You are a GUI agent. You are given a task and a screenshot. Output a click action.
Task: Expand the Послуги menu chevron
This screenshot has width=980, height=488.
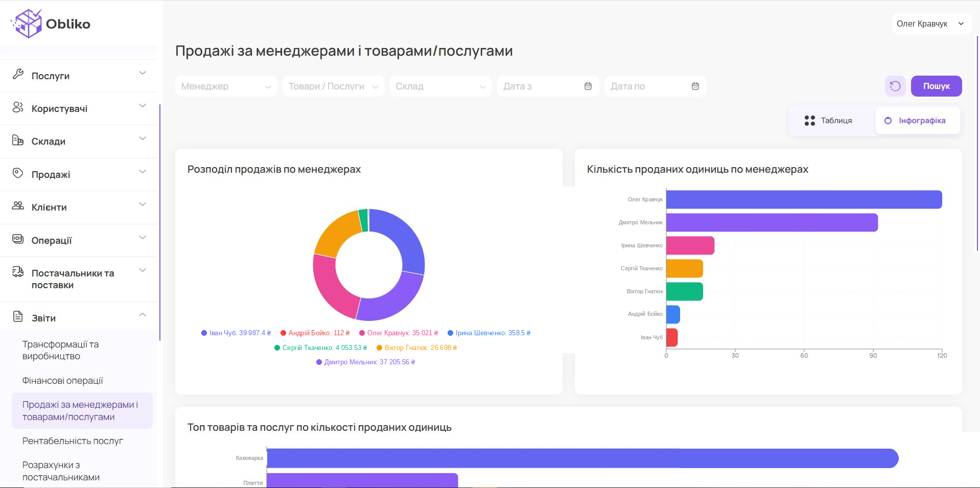tap(143, 73)
